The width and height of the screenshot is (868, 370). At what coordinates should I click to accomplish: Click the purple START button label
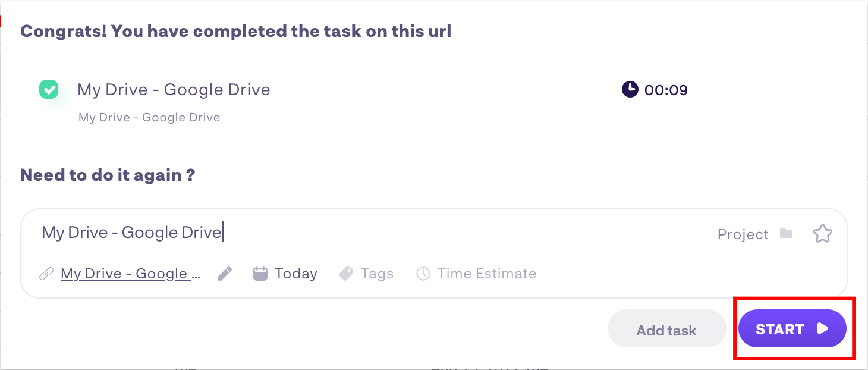click(780, 329)
